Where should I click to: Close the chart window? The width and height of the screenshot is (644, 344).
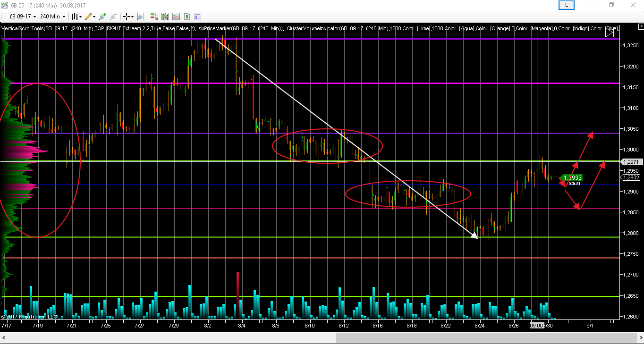pos(633,5)
